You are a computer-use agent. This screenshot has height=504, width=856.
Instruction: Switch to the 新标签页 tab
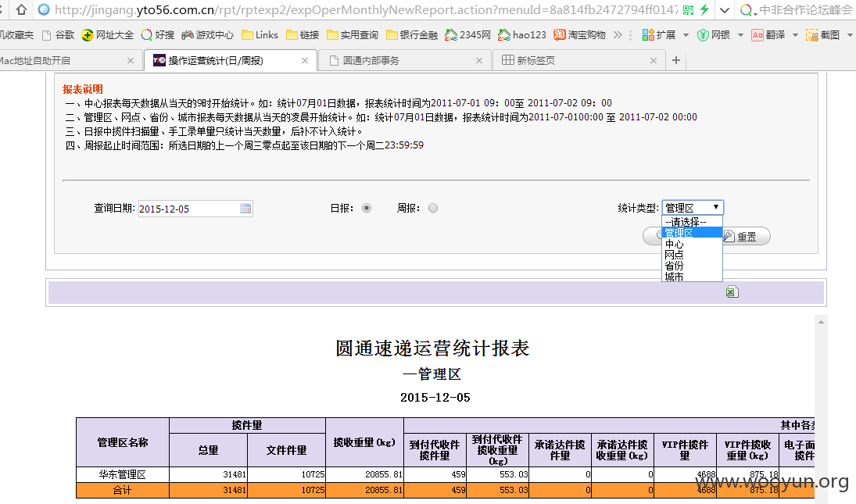coord(578,60)
